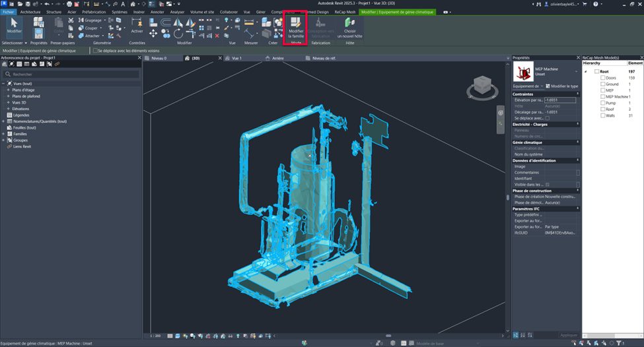The height and width of the screenshot is (347, 644).
Task: Tick the MEP Machine checkbox in hierarchy
Action: coord(602,96)
